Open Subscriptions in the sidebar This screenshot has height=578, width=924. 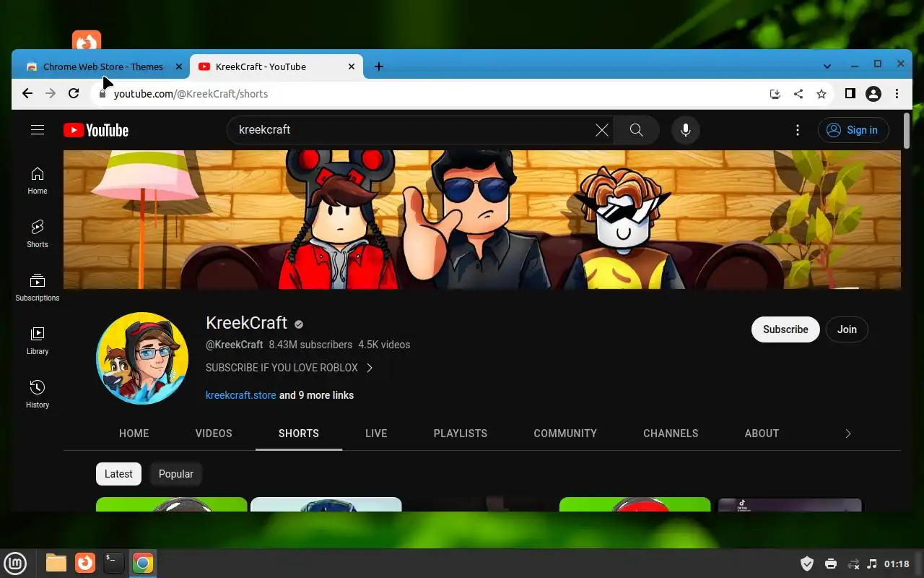click(38, 288)
